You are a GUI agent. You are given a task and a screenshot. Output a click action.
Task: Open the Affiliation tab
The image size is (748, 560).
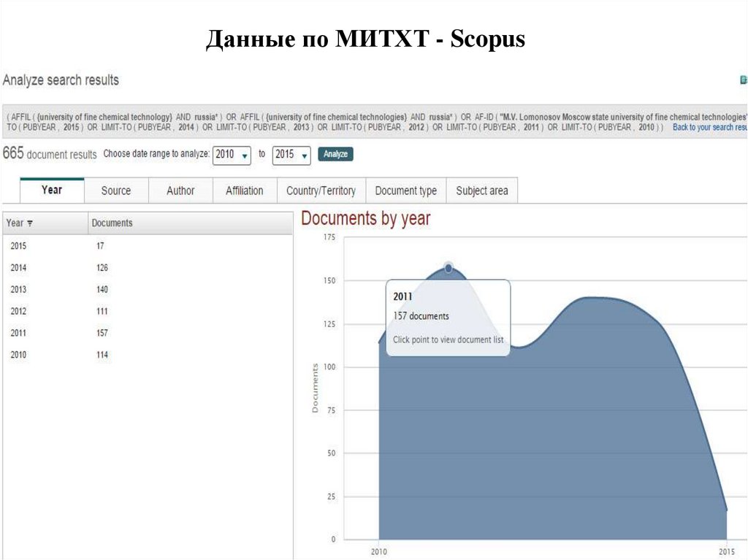[x=243, y=190]
